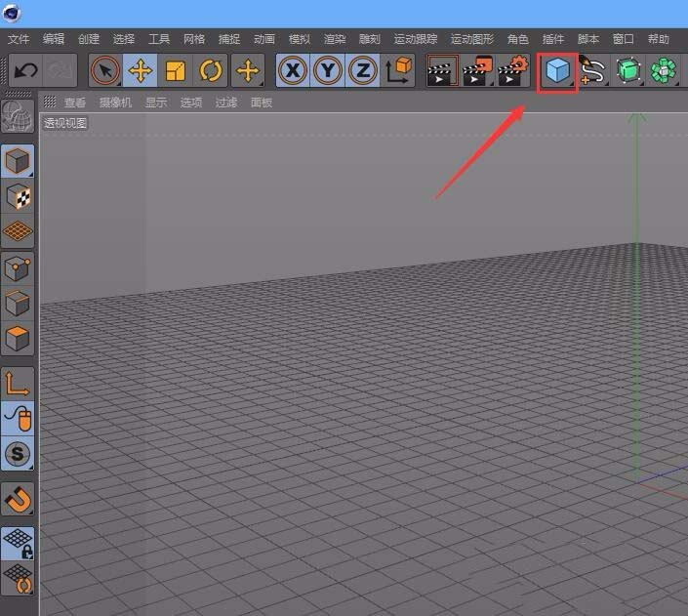The width and height of the screenshot is (688, 616).
Task: Open the 渲染 menu
Action: (x=335, y=39)
